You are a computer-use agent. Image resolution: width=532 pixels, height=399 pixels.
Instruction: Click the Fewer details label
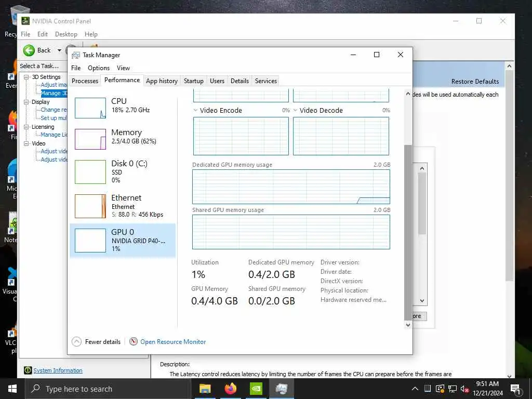point(103,342)
